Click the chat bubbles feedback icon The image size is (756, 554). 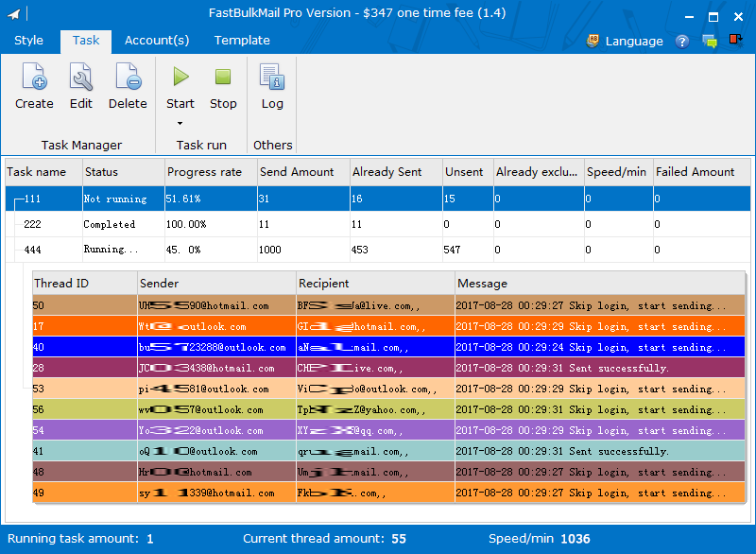[x=710, y=42]
